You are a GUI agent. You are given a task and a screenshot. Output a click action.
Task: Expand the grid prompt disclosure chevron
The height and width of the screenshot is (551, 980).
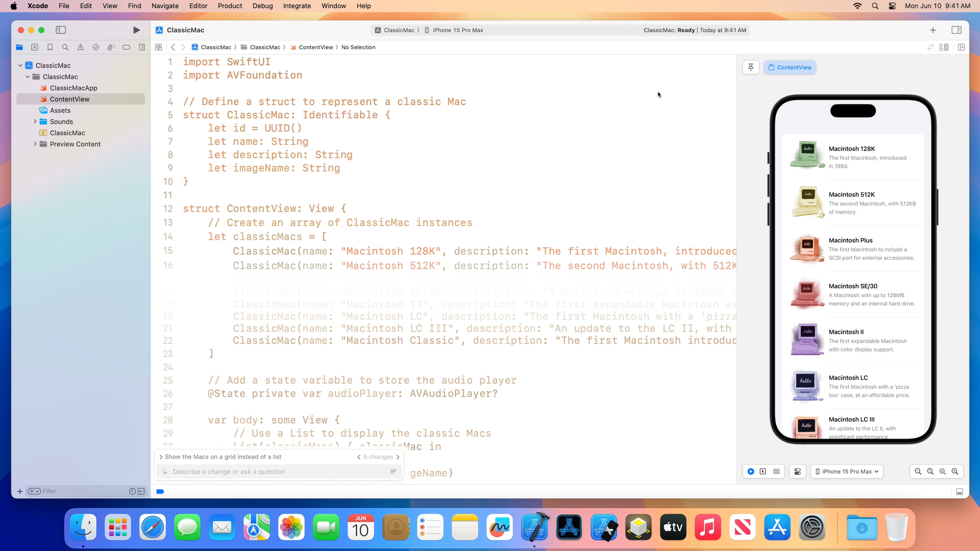click(x=161, y=457)
